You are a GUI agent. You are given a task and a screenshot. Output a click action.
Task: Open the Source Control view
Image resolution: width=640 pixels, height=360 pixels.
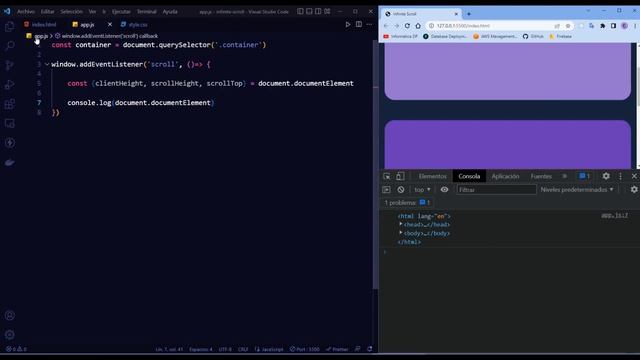(x=9, y=65)
